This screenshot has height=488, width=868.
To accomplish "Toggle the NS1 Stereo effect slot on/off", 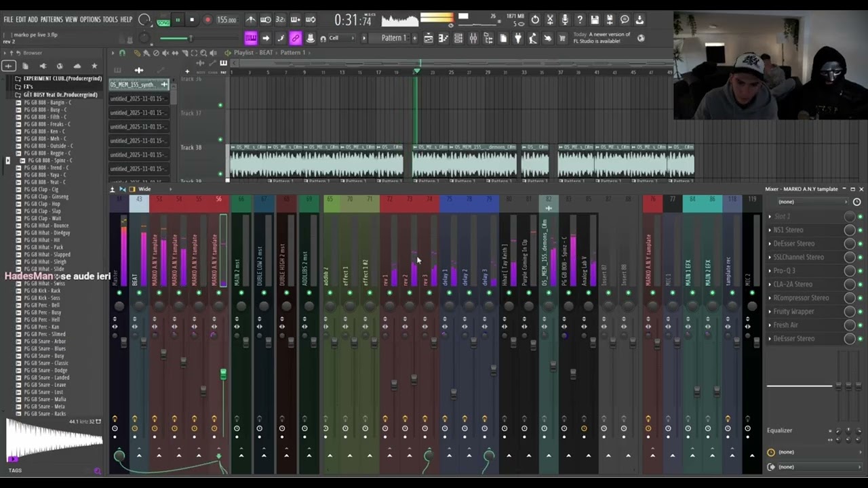I will pyautogui.click(x=861, y=230).
